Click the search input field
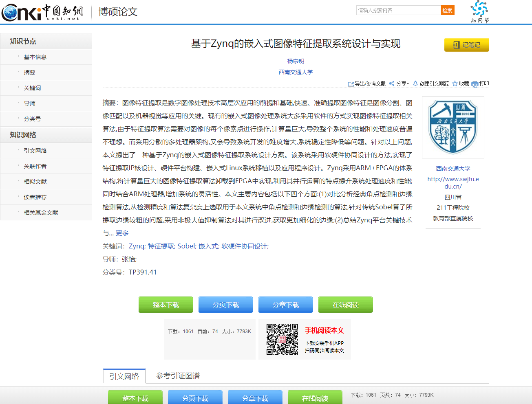 pos(397,10)
